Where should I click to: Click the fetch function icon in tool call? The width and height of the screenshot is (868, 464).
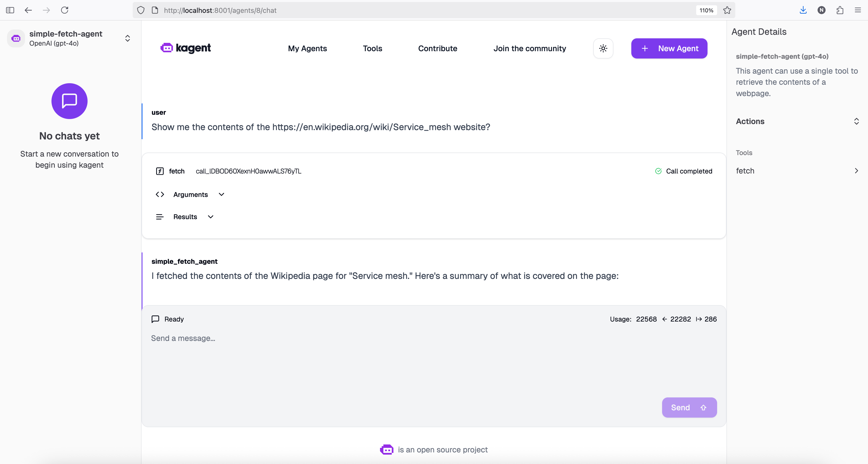point(160,171)
